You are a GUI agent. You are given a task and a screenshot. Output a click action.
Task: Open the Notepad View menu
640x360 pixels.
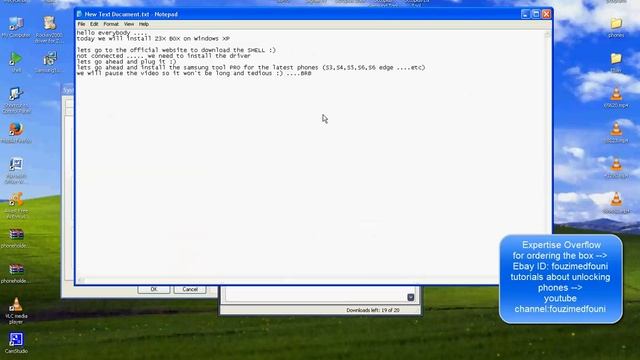129,24
